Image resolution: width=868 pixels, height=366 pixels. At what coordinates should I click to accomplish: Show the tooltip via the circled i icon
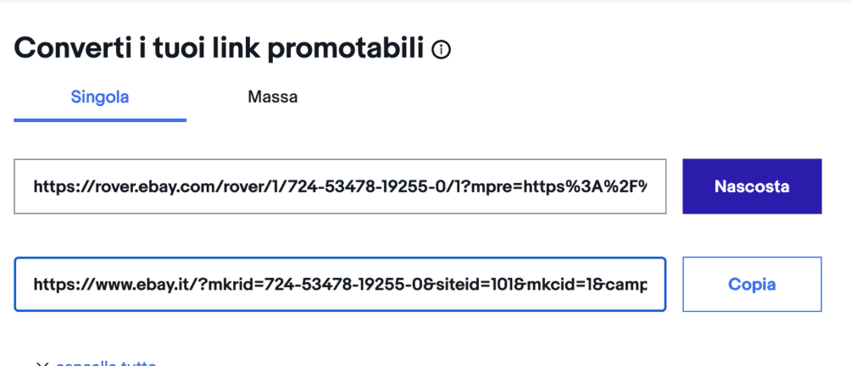pyautogui.click(x=441, y=51)
